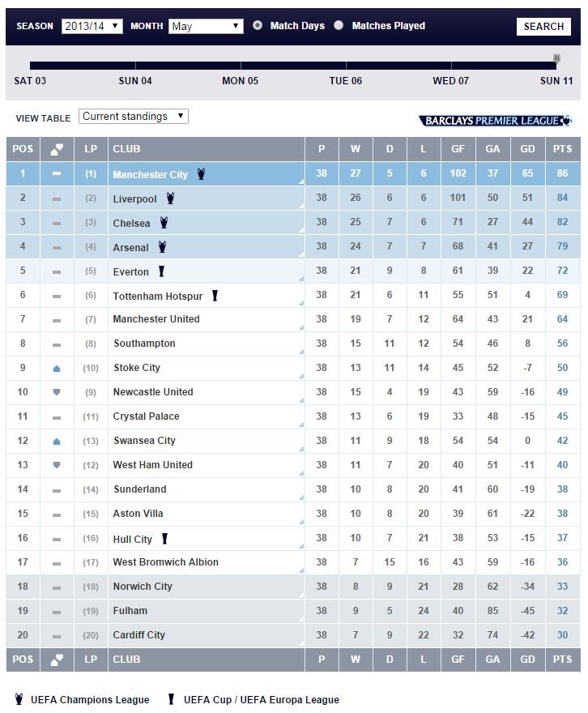Click Champions League trophy icon beside Manchester City

(201, 173)
